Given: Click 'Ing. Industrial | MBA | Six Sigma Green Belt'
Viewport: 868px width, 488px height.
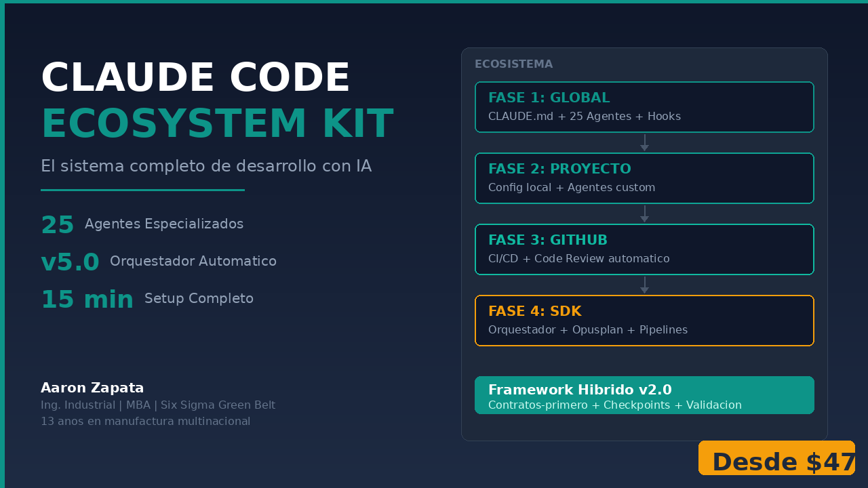Looking at the screenshot, I should (x=158, y=405).
